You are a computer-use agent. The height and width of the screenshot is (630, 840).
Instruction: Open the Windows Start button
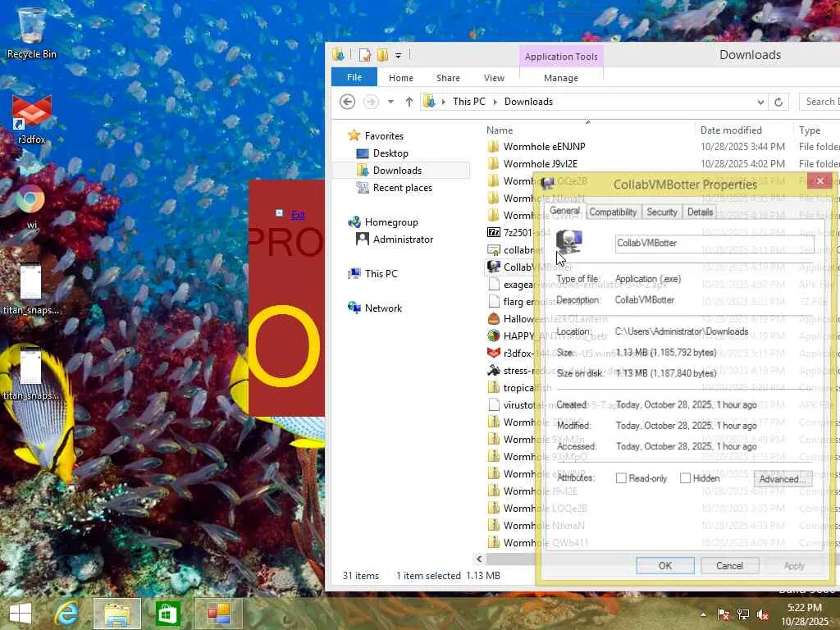pos(21,614)
